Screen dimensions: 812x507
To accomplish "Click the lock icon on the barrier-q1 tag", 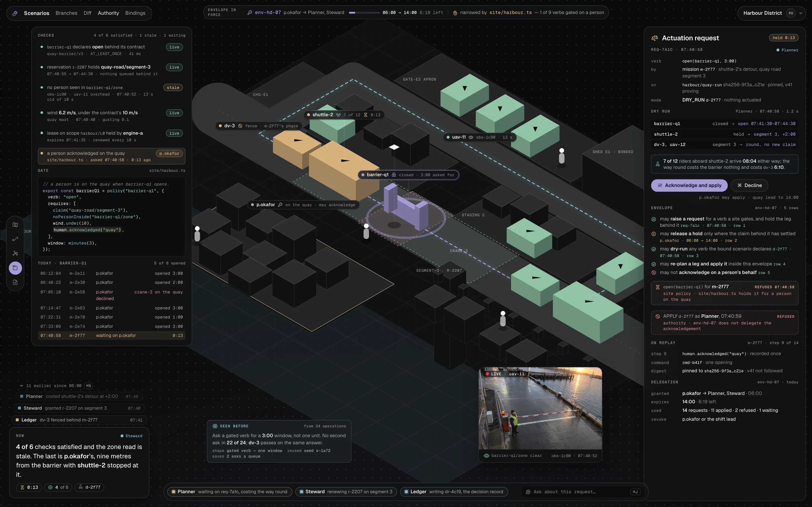I will click(394, 175).
